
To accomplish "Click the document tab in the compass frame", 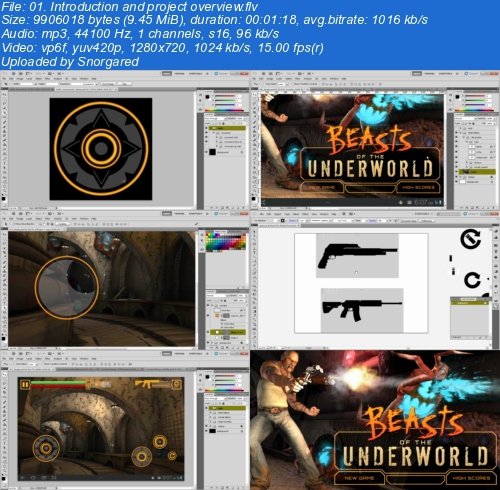I will (x=85, y=89).
